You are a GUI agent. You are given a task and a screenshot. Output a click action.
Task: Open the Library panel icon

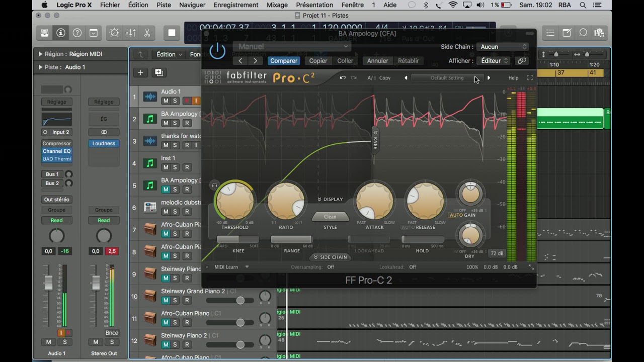pyautogui.click(x=45, y=33)
